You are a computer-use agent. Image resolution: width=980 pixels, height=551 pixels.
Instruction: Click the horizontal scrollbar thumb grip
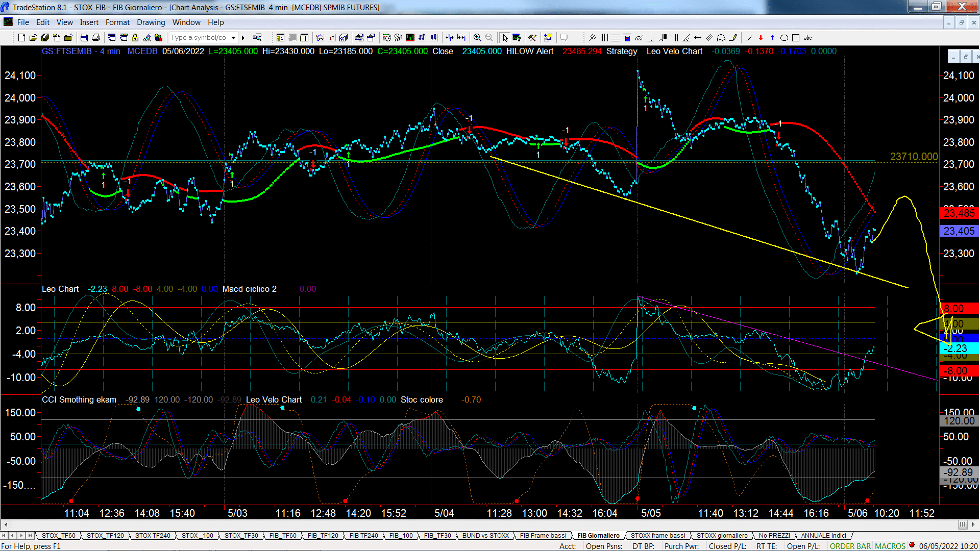(962, 524)
